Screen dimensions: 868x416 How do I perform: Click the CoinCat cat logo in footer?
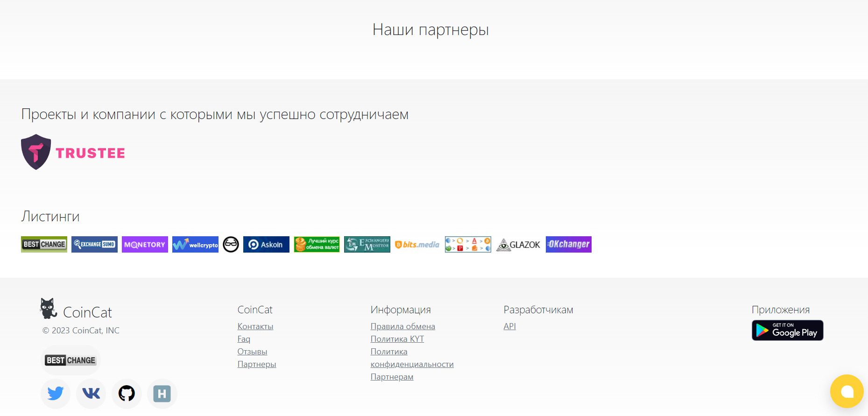coord(49,308)
